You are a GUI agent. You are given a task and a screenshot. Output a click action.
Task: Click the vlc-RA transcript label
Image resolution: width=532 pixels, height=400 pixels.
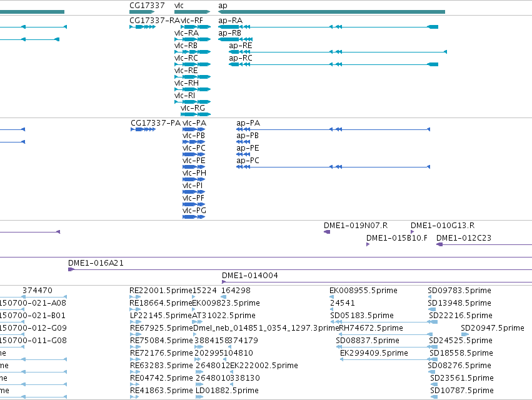click(x=187, y=33)
